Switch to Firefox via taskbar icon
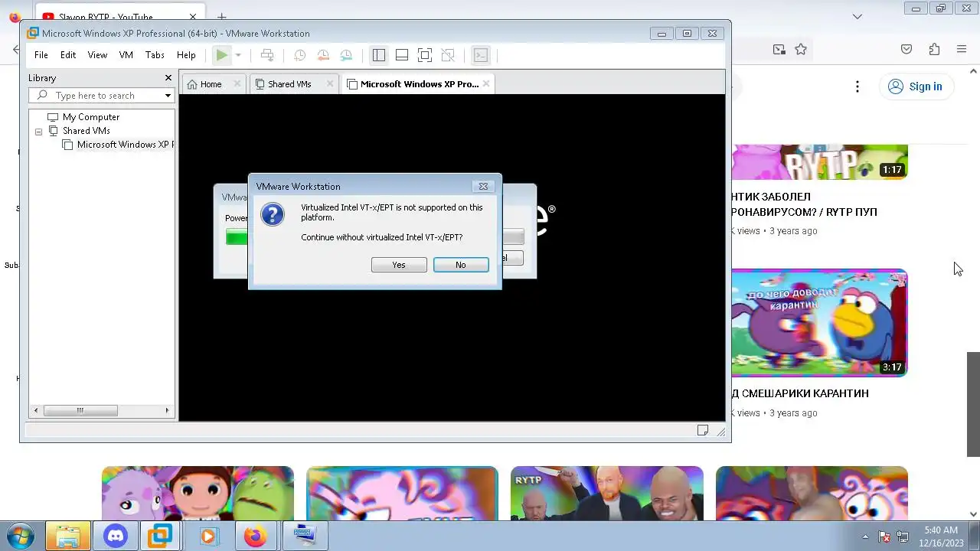Viewport: 980px width, 551px height. pyautogui.click(x=255, y=536)
